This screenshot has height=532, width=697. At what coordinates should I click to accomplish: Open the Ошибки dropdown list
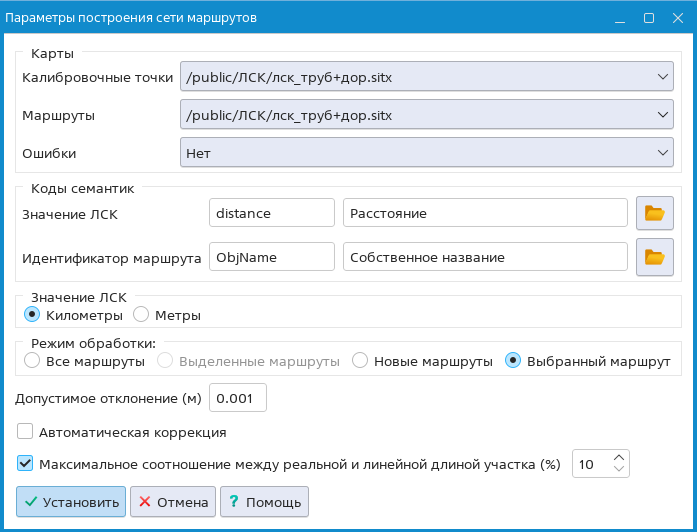pos(426,153)
